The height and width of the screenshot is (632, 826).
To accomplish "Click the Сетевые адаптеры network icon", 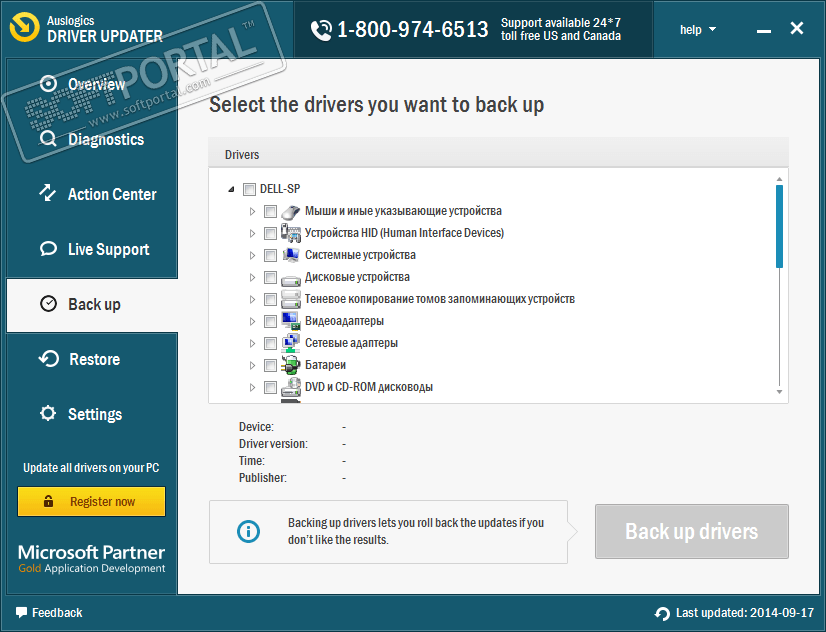I will [x=291, y=343].
